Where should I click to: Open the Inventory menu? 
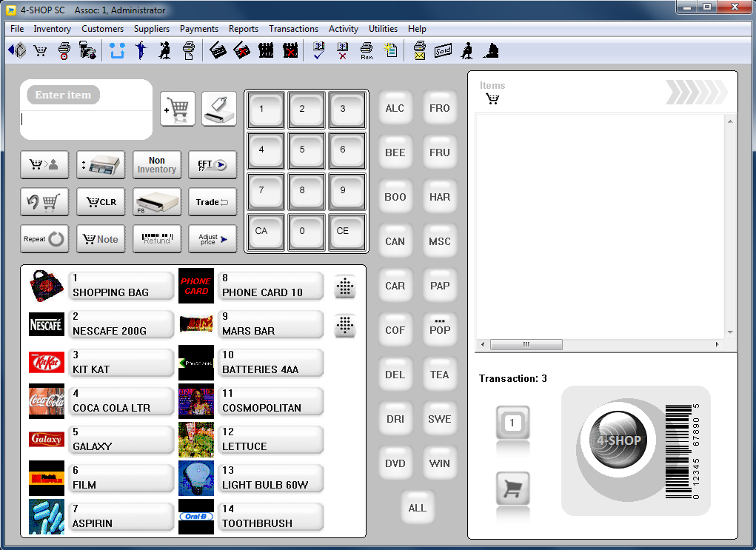[52, 29]
